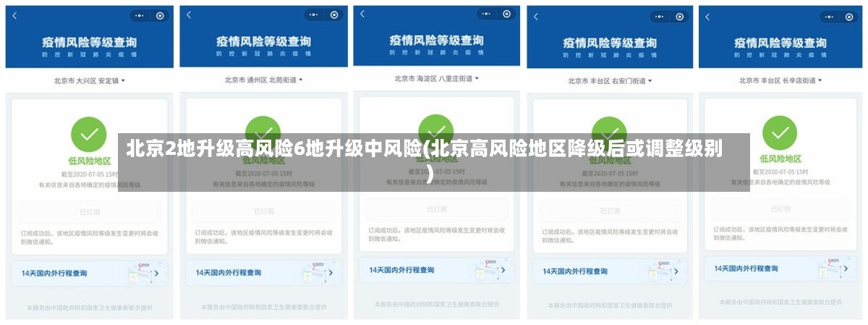The height and width of the screenshot is (325, 868).
Task: Tap the itinerary illustration on 海淀区 八里庄街道 screen
Action: (488, 271)
